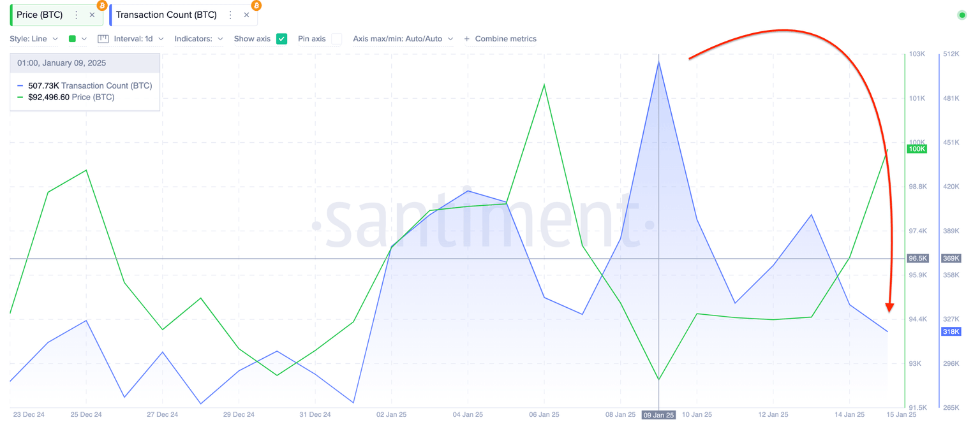
Task: Remove the Transaction Count (BTC) metric
Action: pos(246,15)
